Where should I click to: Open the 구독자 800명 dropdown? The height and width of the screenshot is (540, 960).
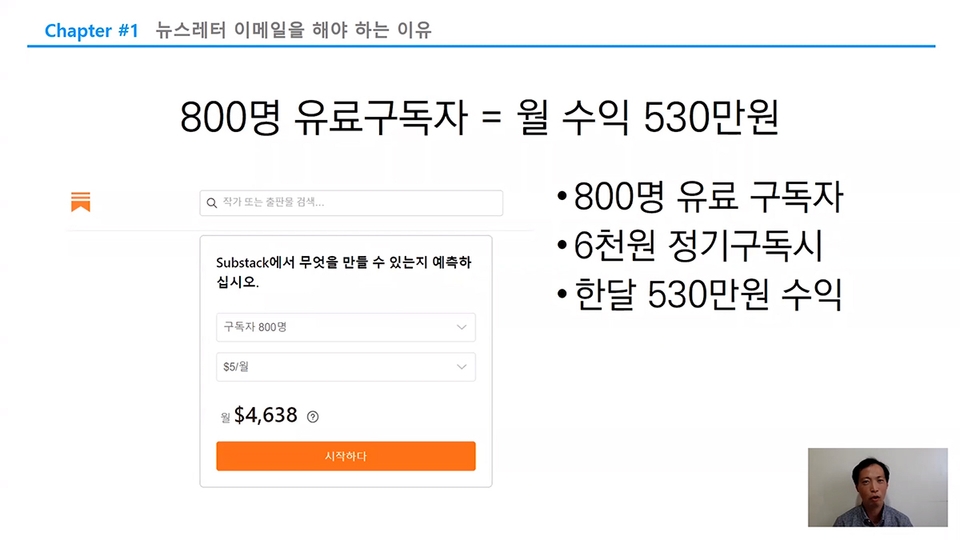[x=345, y=327]
